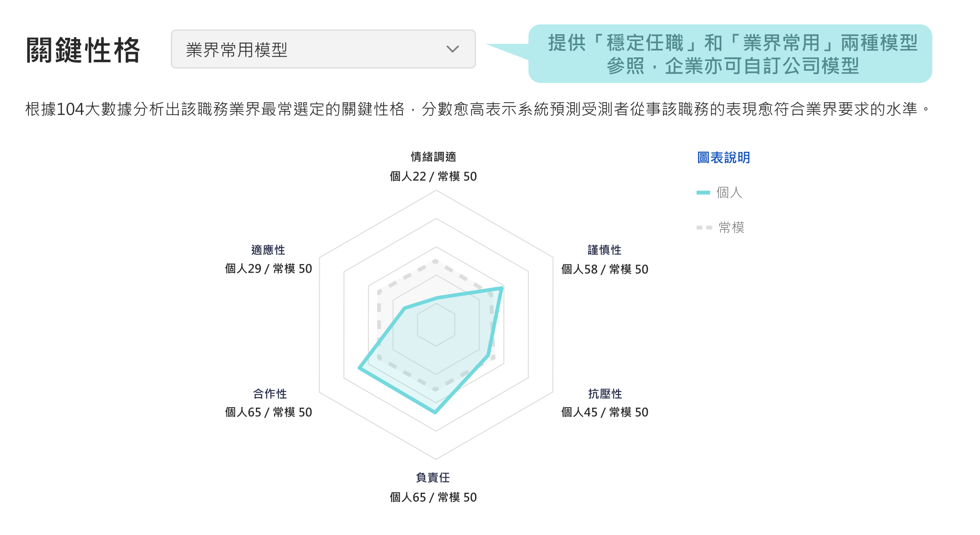Select the 抗壓性 axis label
Viewport: 980px width, 535px height.
605,393
